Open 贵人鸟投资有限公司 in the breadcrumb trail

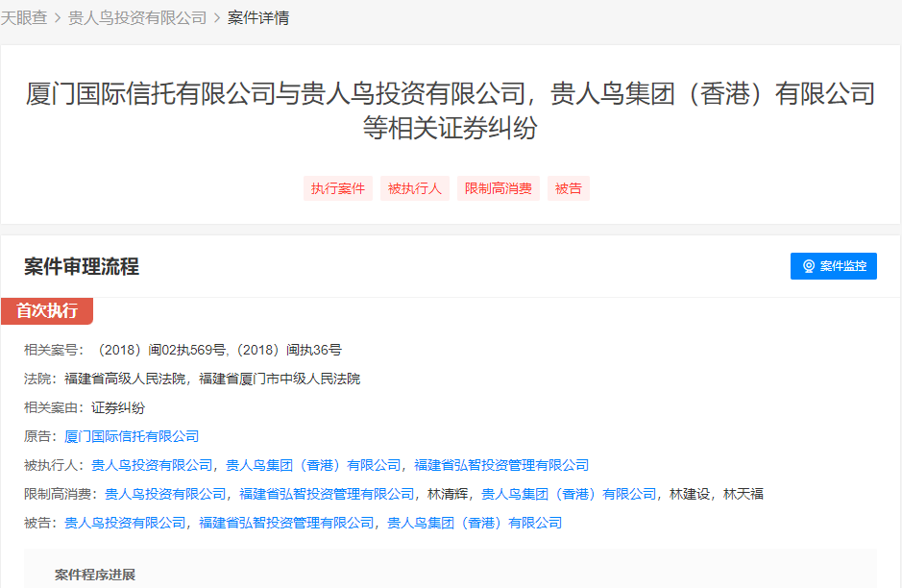137,18
